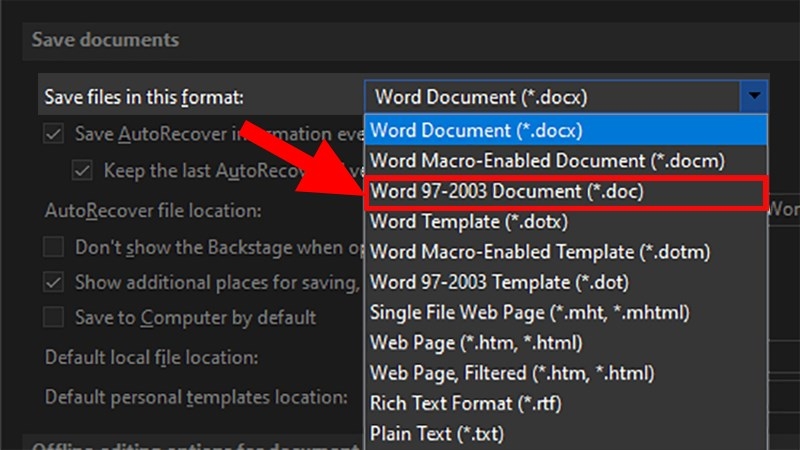This screenshot has height=450, width=800.
Task: Toggle Show additional places for saving
Action: pos(54,282)
